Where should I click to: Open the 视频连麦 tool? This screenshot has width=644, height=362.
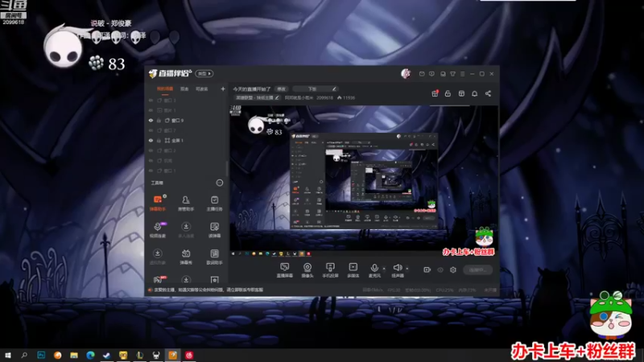point(158,229)
